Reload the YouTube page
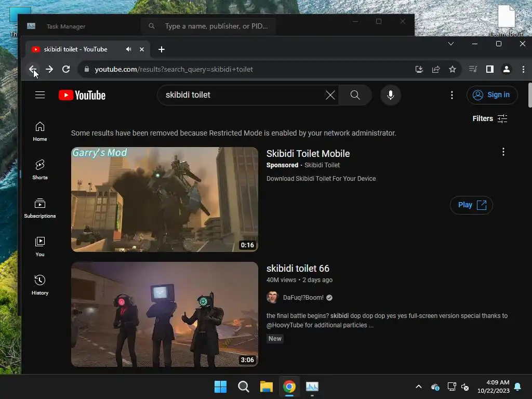The width and height of the screenshot is (532, 399). pos(66,69)
